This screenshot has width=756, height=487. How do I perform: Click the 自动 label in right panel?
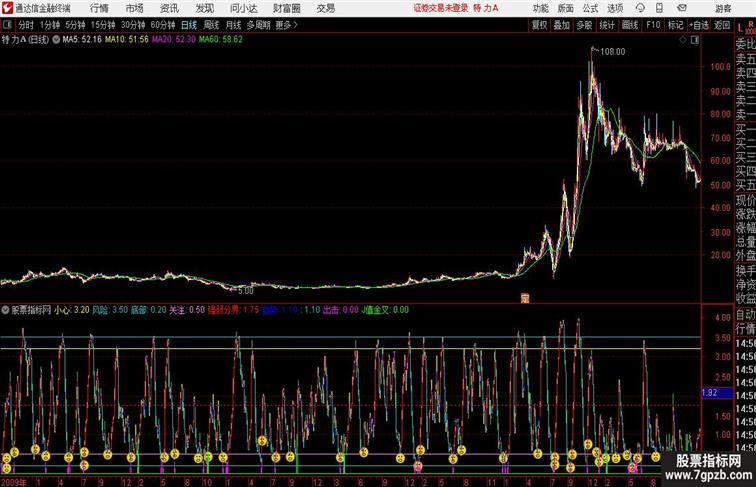coord(745,314)
